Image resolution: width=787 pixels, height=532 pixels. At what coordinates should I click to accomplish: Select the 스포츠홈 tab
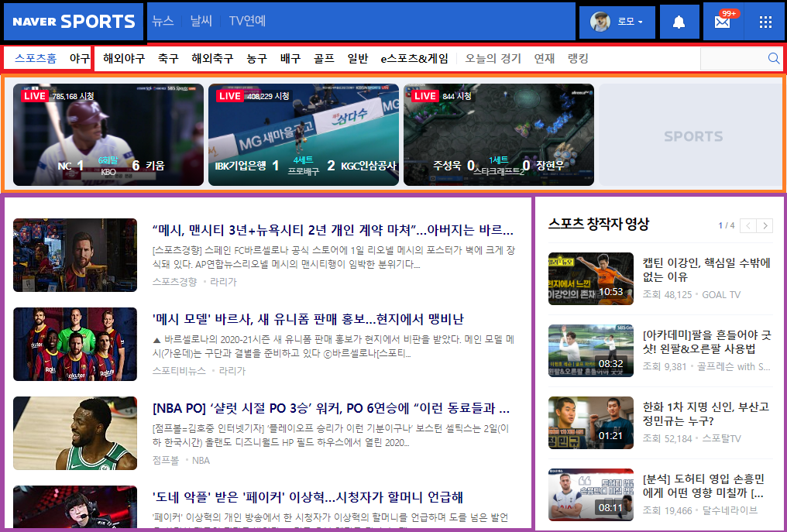(36, 59)
